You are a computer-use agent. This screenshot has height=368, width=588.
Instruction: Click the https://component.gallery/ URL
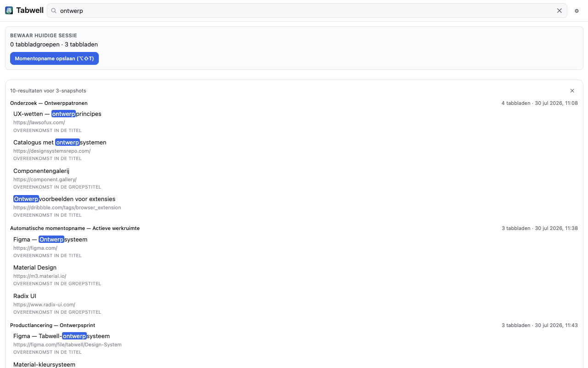click(45, 179)
